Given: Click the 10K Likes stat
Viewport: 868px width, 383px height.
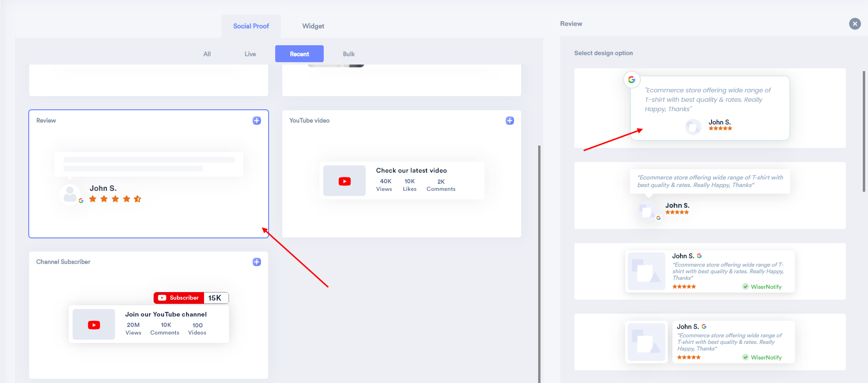Looking at the screenshot, I should 409,185.
